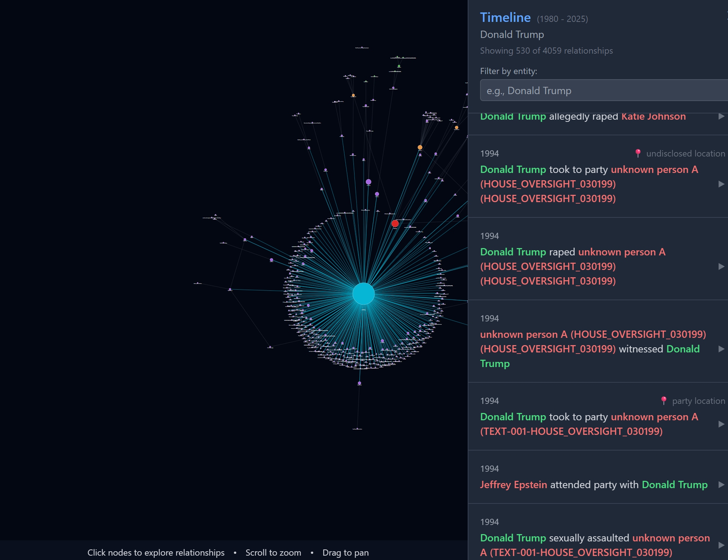The image size is (728, 560).
Task: Click the green node near the graph top
Action: [x=399, y=66]
